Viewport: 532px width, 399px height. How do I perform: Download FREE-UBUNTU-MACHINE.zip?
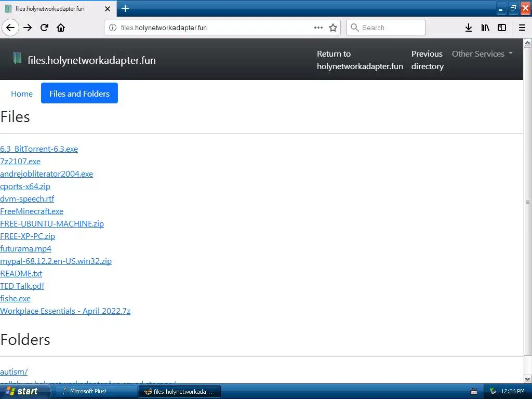(x=52, y=223)
